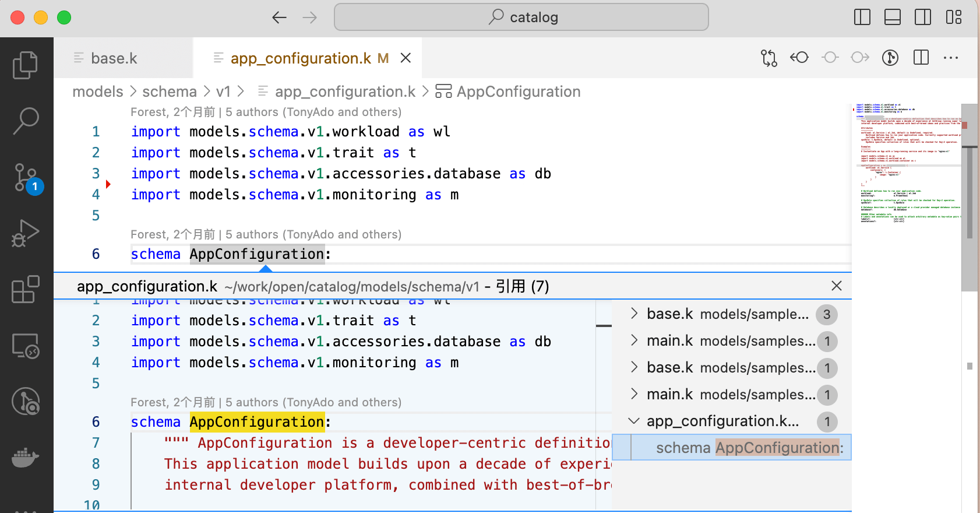Click the compare changes icon in editor toolbar

click(769, 58)
